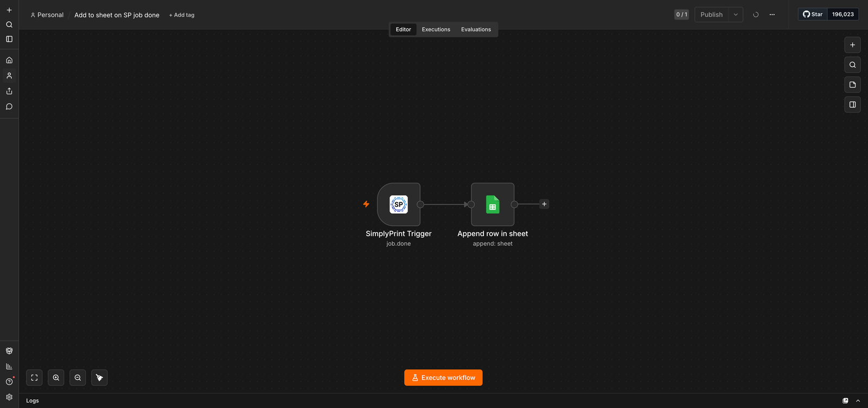The width and height of the screenshot is (868, 408).
Task: Zoom out on the canvas
Action: click(78, 378)
